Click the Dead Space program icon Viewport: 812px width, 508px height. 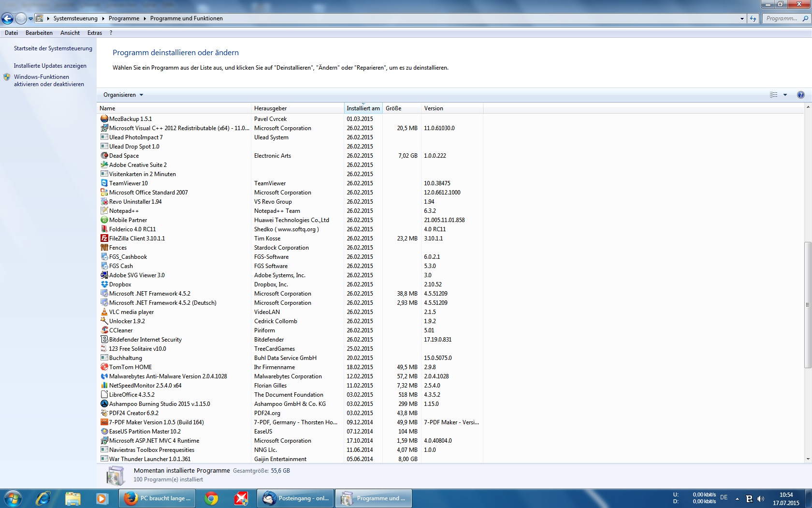104,155
